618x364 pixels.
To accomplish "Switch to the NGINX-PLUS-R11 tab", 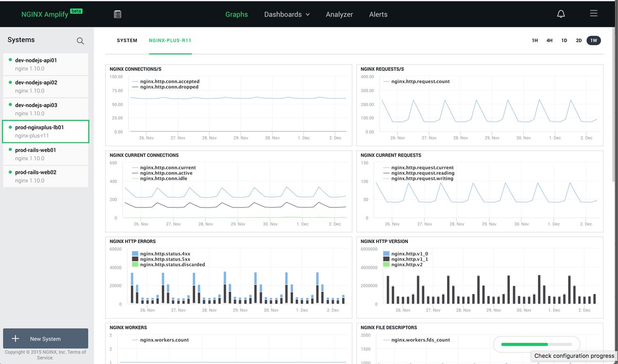I will pos(170,41).
